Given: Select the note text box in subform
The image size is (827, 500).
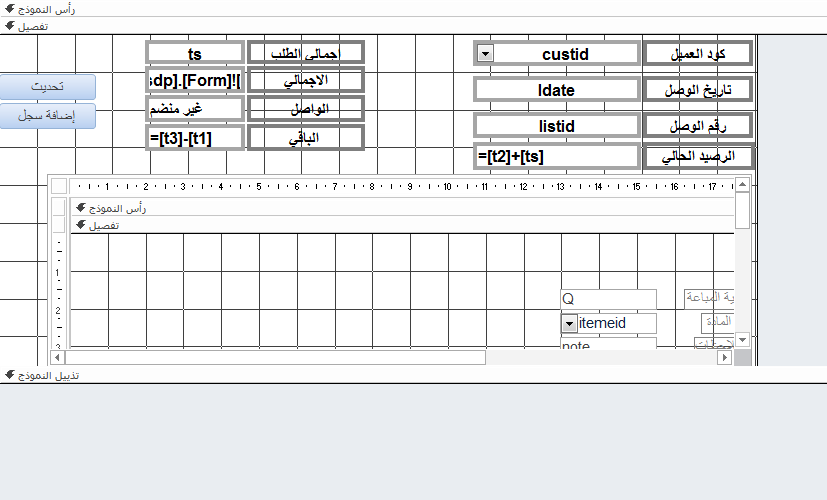Looking at the screenshot, I should (609, 344).
